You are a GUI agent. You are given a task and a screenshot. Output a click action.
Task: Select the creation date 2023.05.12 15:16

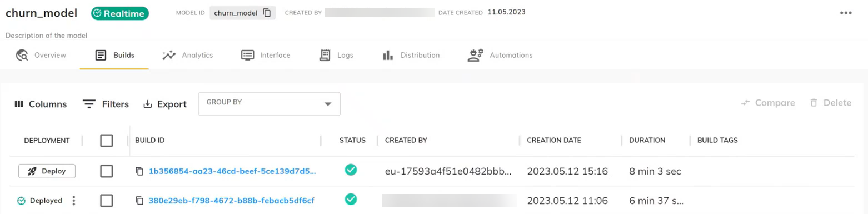coord(567,171)
